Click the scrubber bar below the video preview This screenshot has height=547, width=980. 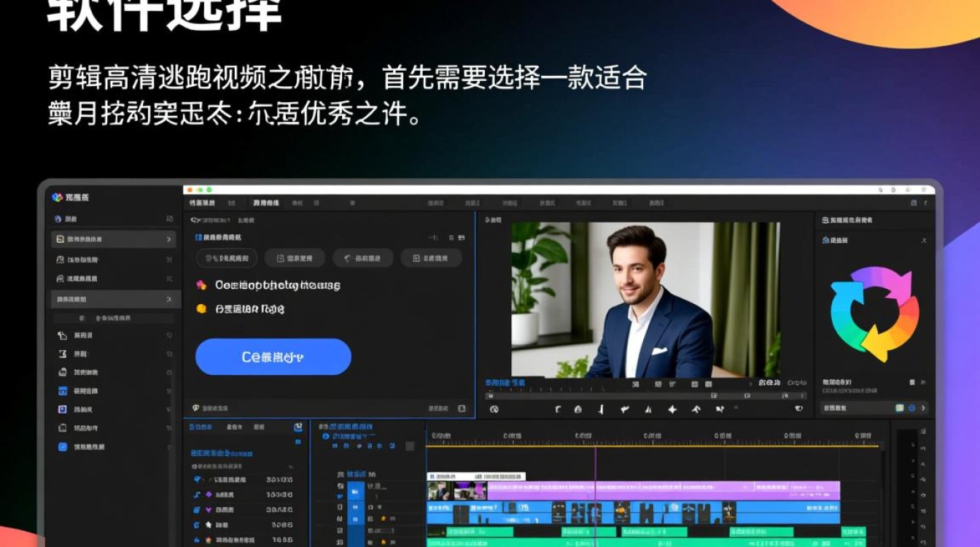click(645, 395)
